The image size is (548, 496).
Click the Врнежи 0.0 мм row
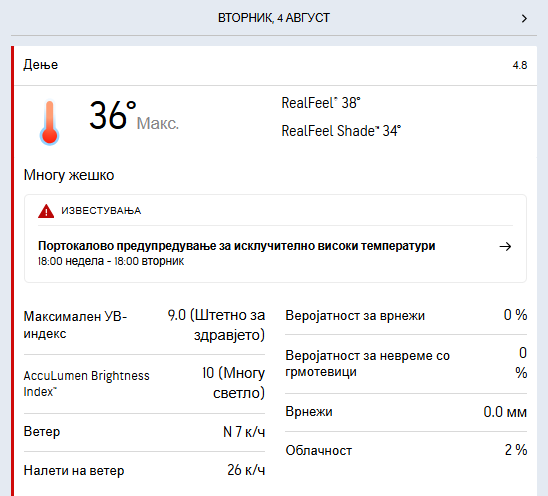[x=406, y=412]
